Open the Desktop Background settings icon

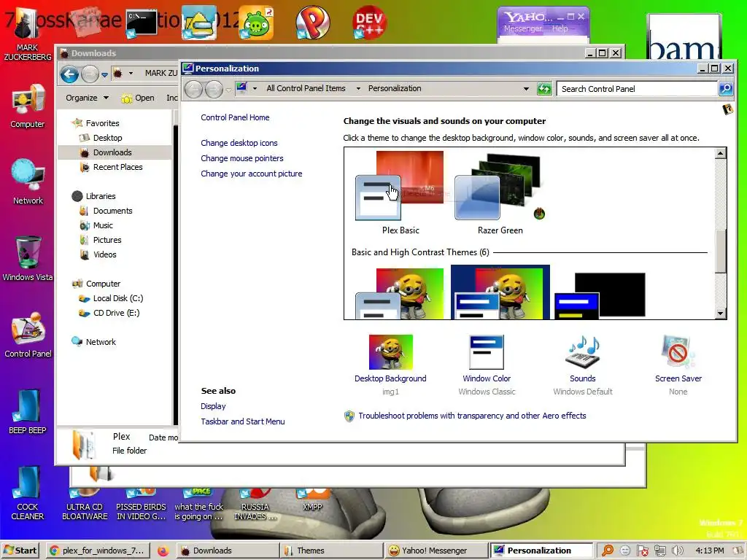[391, 352]
